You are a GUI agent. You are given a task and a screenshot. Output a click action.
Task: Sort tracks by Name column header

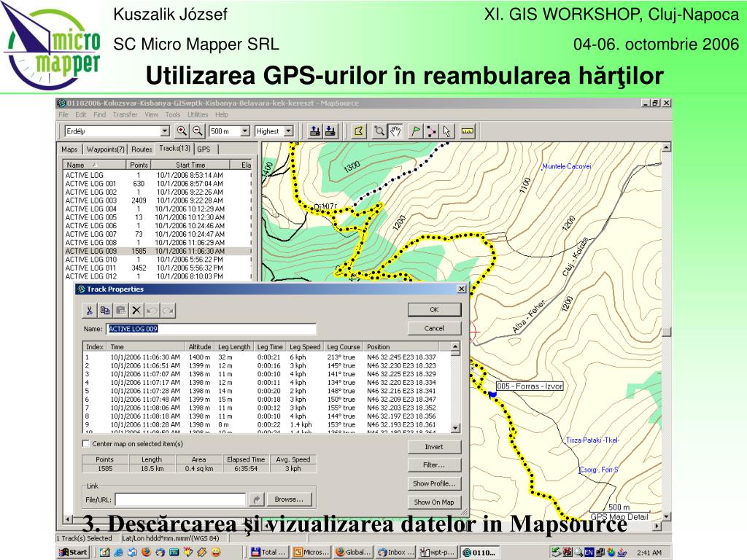coord(94,165)
